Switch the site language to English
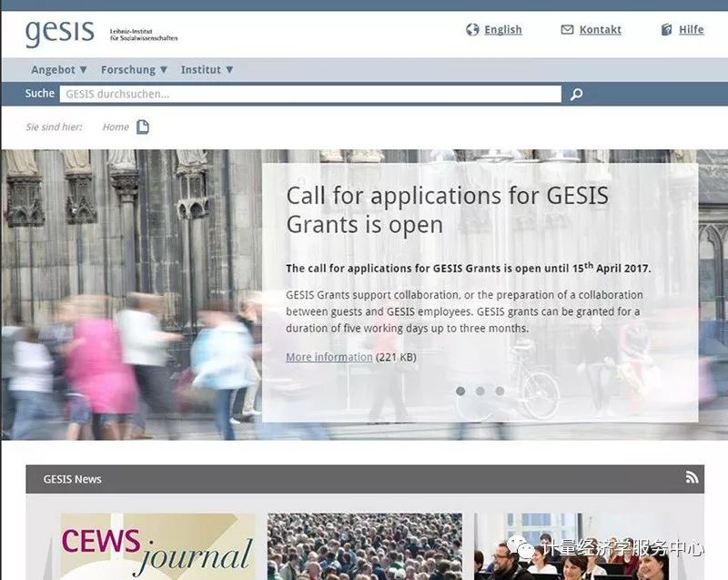Viewport: 728px width, 580px height. 501,29
